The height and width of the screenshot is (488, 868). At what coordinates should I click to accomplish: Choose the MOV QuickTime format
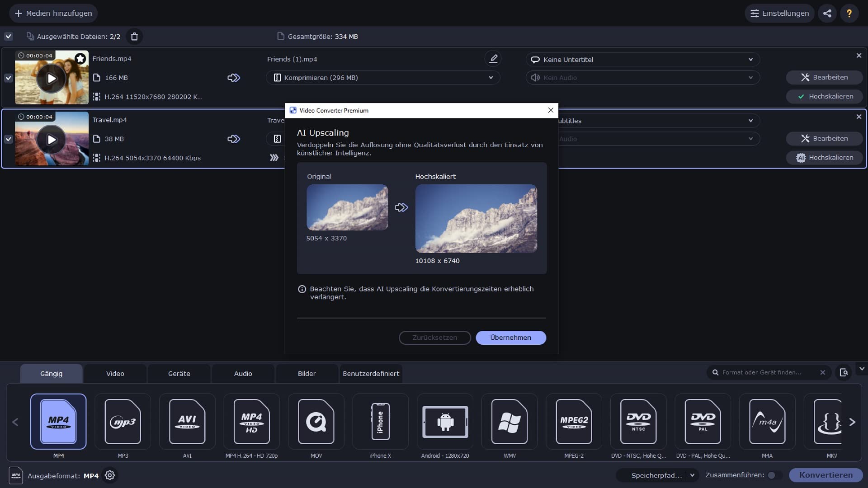316,422
